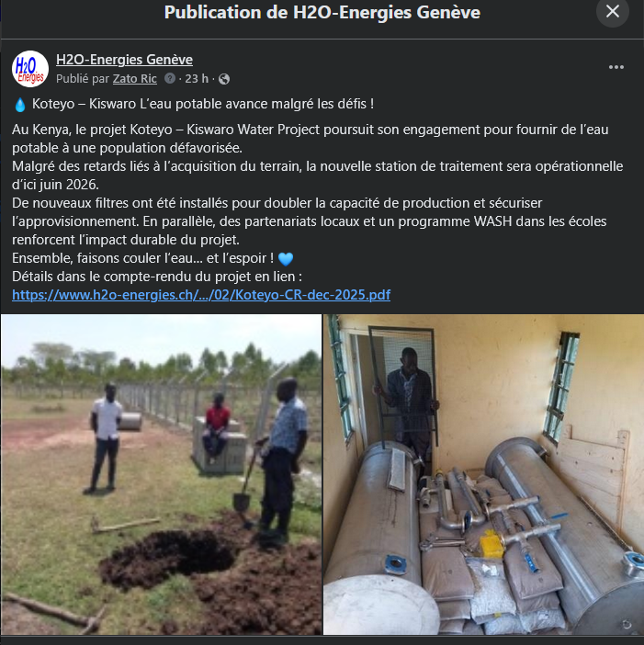Close the publication dialog with the X
Screen dimensions: 644x645
coord(613,12)
